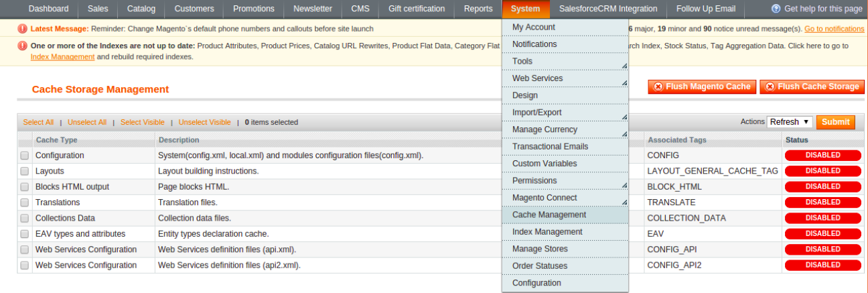Open the Newsletter menu
Screen dimensions: 868x293
[x=313, y=9]
